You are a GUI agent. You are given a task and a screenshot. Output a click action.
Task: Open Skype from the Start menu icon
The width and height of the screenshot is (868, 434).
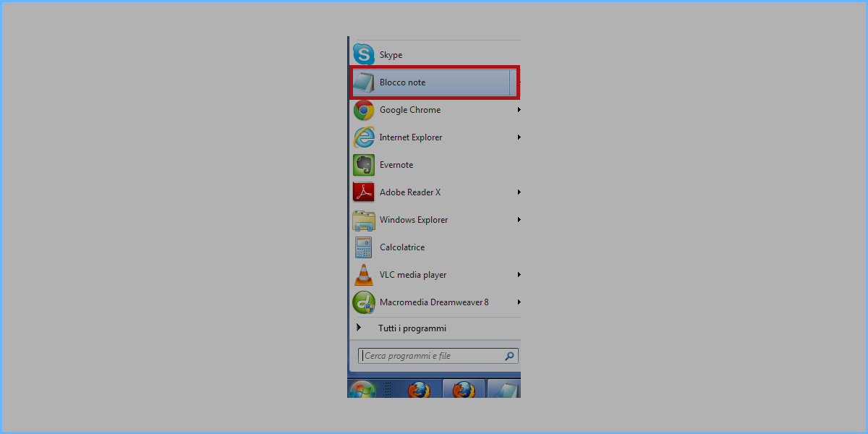point(364,55)
